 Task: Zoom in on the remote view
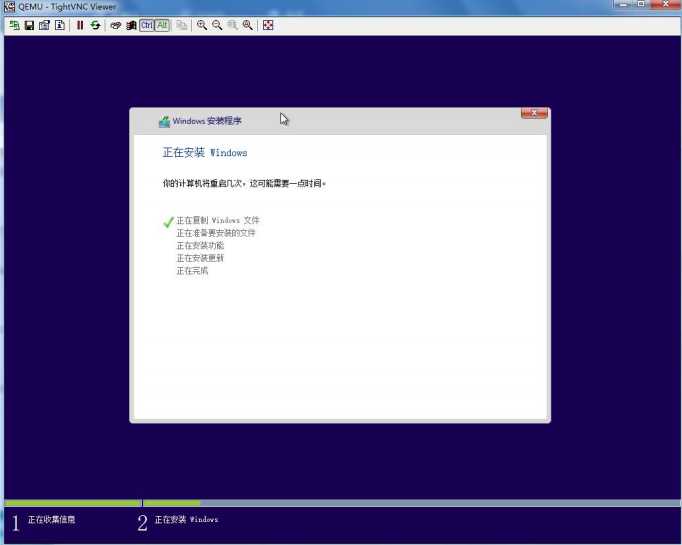point(201,25)
